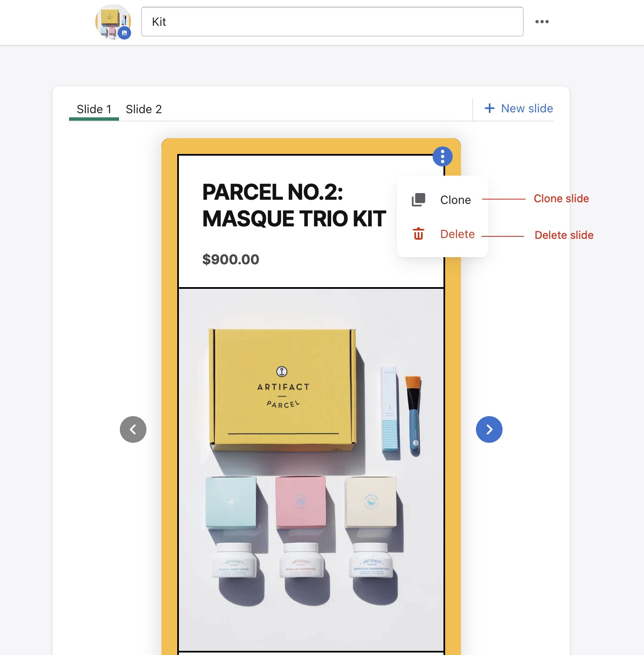644x655 pixels.
Task: Go to the previous slide with the gray arrow
Action: (x=133, y=429)
